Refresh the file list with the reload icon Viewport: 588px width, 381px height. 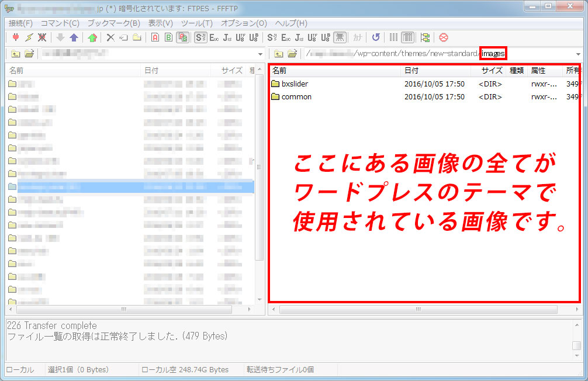pos(376,37)
